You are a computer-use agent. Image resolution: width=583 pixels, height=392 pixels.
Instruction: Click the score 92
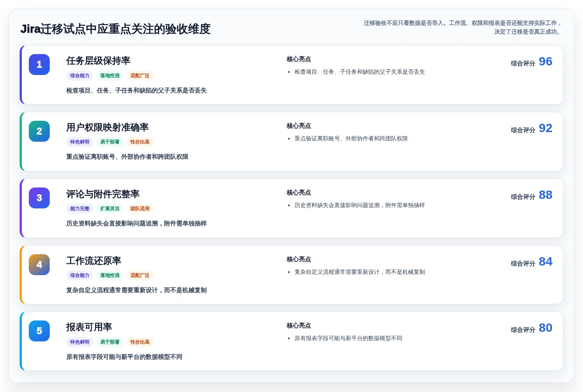tap(545, 128)
